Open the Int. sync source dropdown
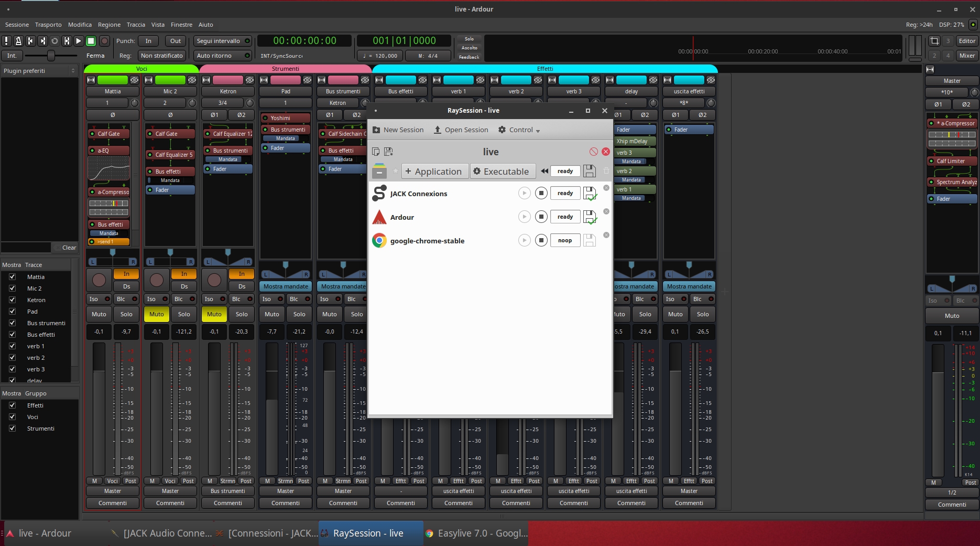The width and height of the screenshot is (980, 546). 12,56
